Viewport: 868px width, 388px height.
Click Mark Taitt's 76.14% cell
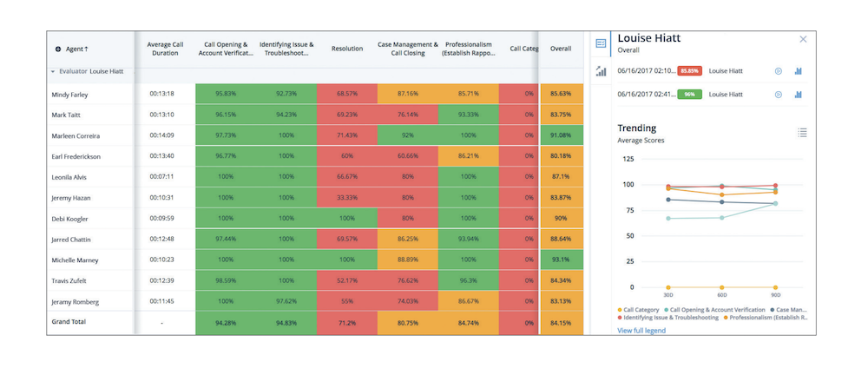(408, 115)
